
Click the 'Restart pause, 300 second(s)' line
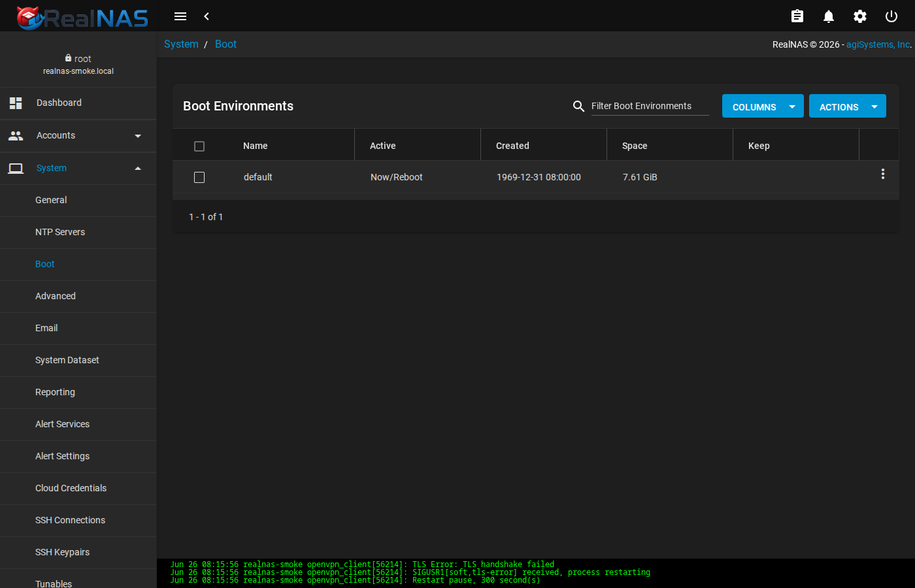[356, 580]
